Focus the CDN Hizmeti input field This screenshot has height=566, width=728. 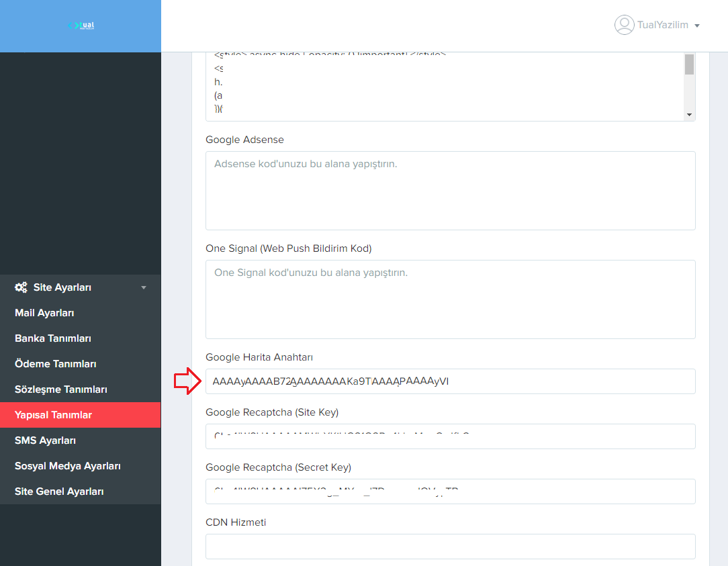[451, 547]
